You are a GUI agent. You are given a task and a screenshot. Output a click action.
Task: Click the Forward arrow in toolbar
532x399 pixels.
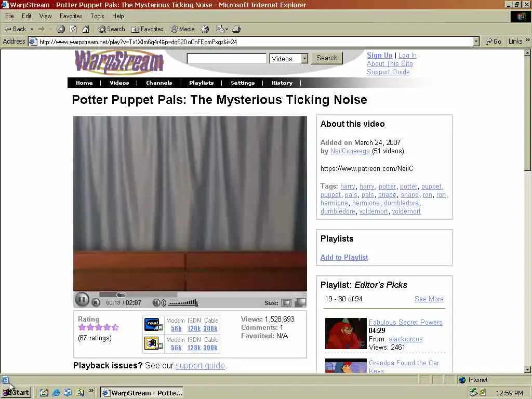click(x=42, y=29)
